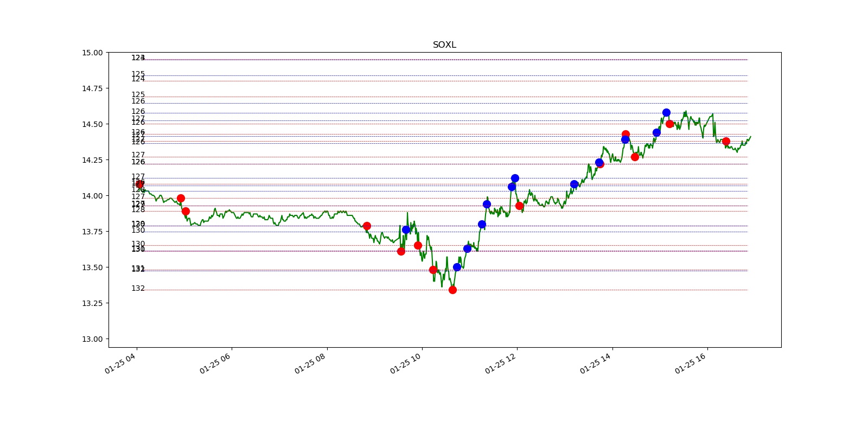Image resolution: width=868 pixels, height=434 pixels.
Task: Select the 14.50 y-axis tick label
Action: pyautogui.click(x=92, y=124)
